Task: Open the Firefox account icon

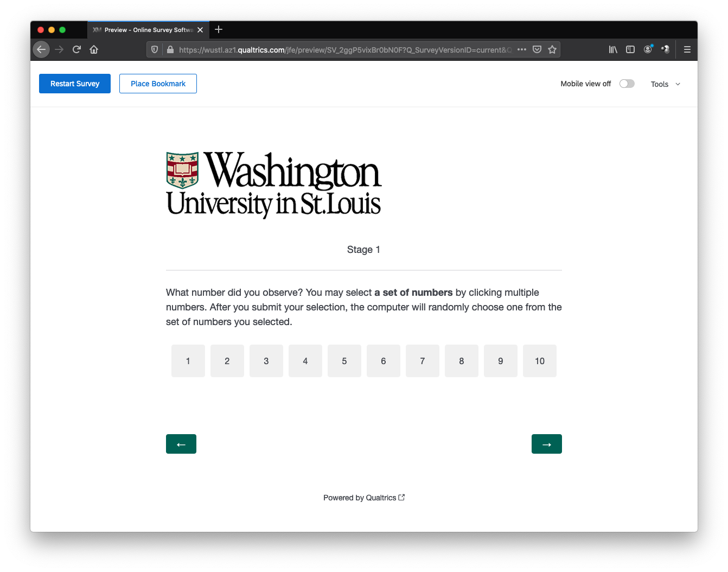Action: pos(648,49)
